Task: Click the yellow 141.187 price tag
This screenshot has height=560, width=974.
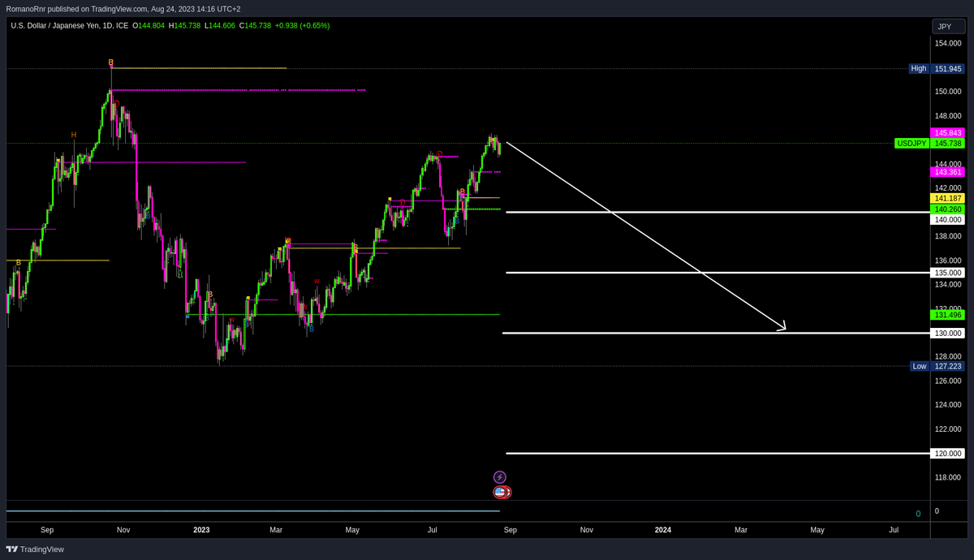Action: click(x=946, y=197)
